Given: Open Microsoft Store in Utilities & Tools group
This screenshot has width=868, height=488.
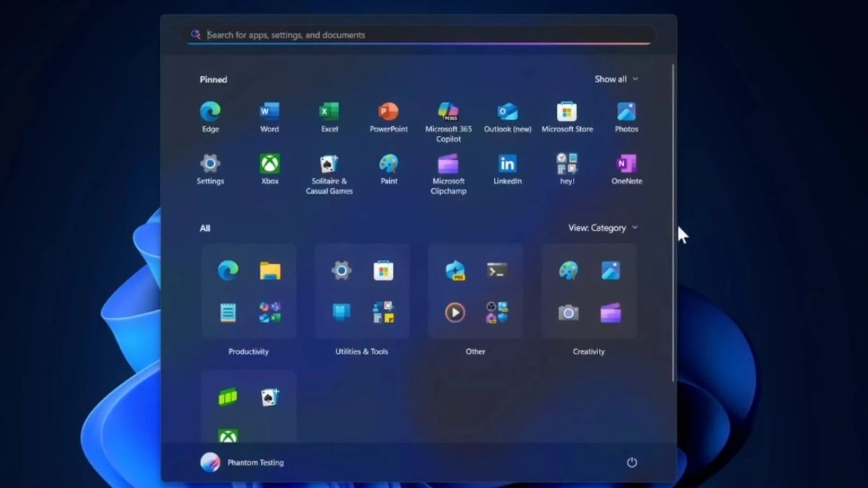Looking at the screenshot, I should pyautogui.click(x=383, y=270).
